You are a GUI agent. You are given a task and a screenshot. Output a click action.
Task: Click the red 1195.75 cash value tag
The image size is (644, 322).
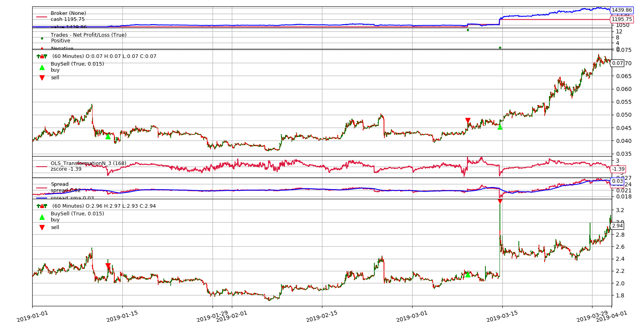click(x=622, y=19)
